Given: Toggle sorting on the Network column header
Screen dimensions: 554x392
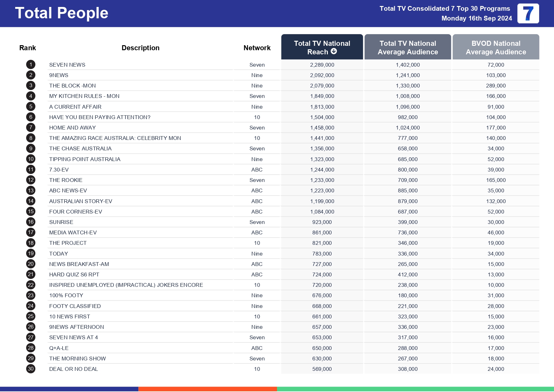Looking at the screenshot, I should (257, 47).
